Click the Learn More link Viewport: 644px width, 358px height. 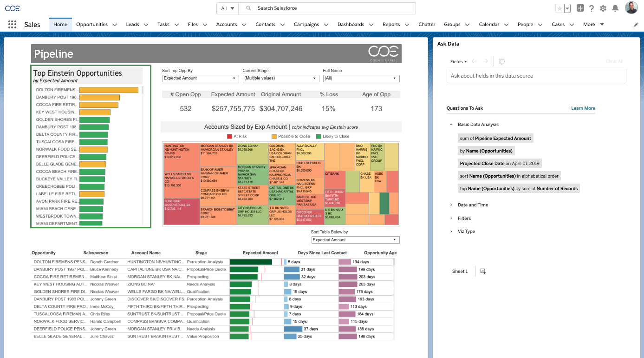click(x=583, y=108)
